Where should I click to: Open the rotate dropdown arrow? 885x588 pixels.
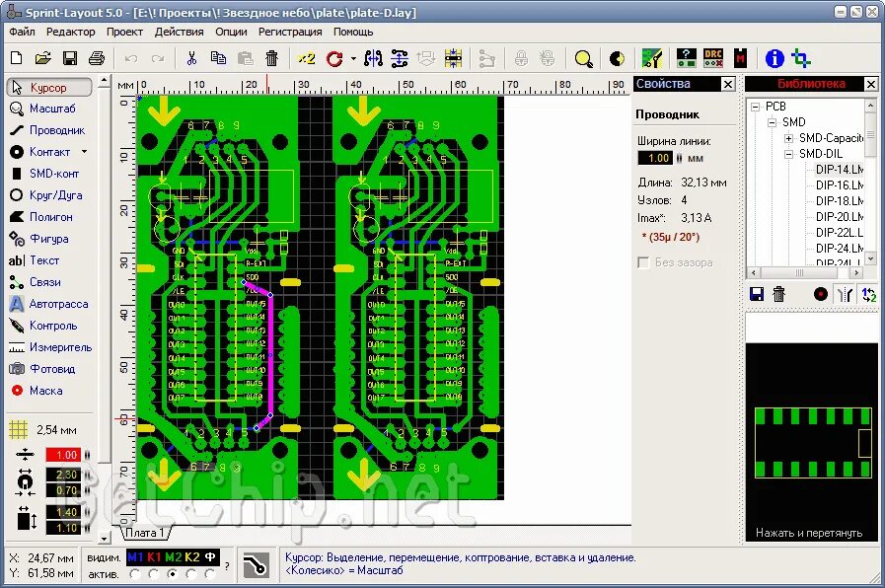tap(353, 58)
